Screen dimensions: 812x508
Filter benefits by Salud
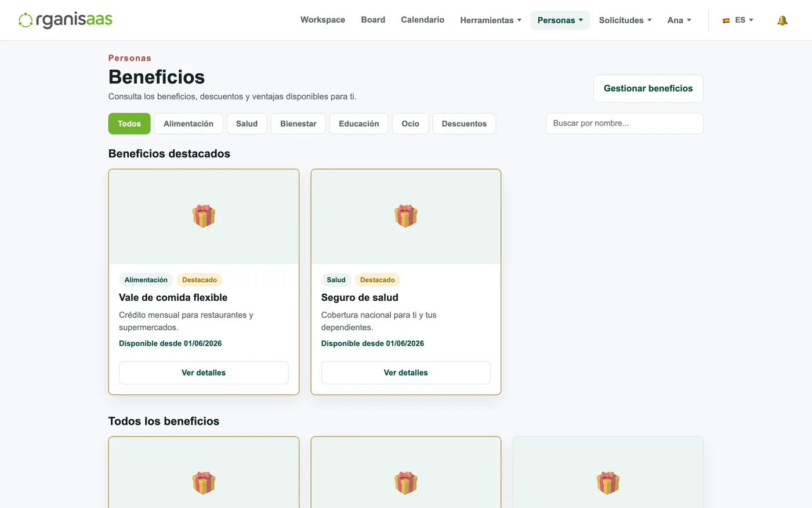click(x=246, y=124)
